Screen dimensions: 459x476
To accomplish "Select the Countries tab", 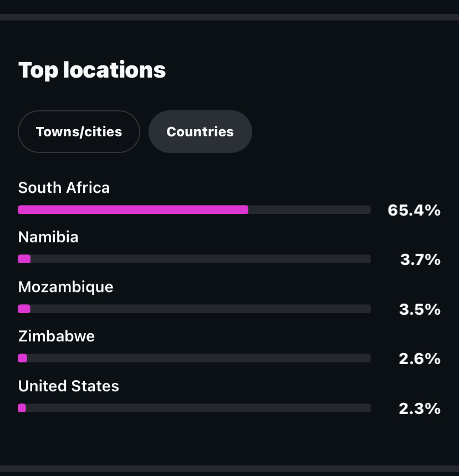I will point(200,131).
